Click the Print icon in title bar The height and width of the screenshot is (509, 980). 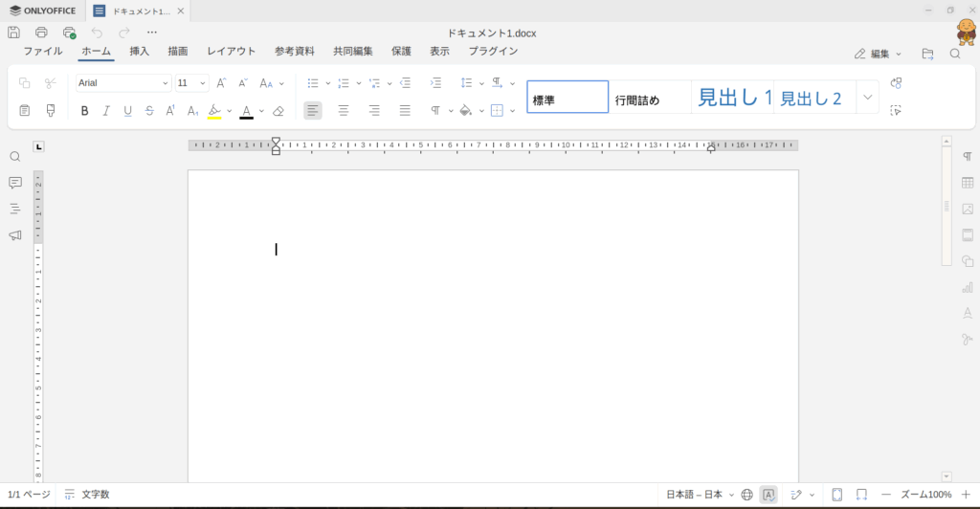tap(41, 33)
